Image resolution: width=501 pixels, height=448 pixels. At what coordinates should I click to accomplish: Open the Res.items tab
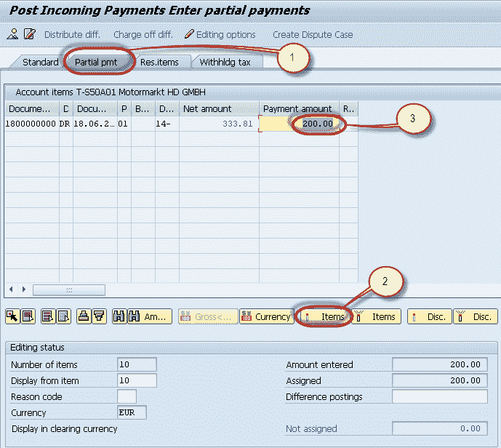(159, 62)
